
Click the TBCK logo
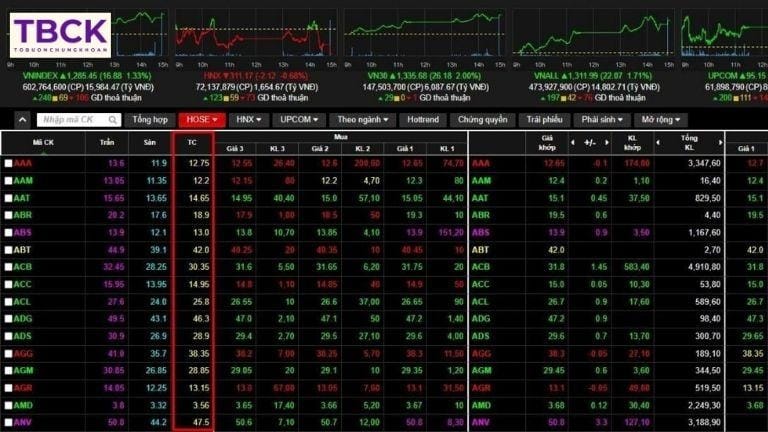[x=60, y=35]
